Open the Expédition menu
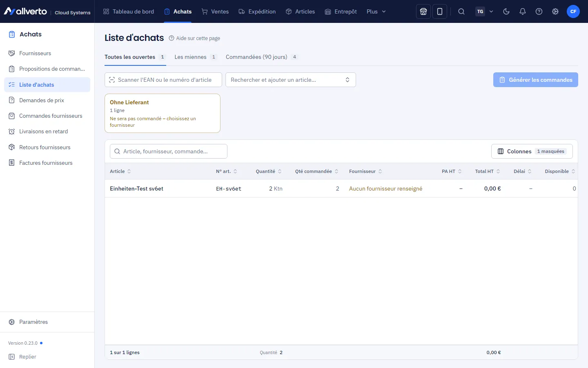Image resolution: width=588 pixels, height=368 pixels. click(x=257, y=11)
